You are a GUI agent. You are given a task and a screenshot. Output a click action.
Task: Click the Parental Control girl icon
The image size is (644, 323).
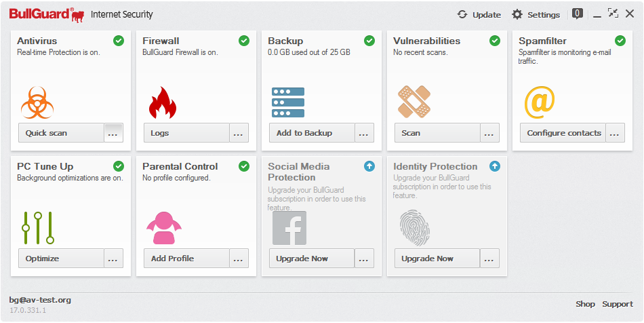pyautogui.click(x=163, y=228)
